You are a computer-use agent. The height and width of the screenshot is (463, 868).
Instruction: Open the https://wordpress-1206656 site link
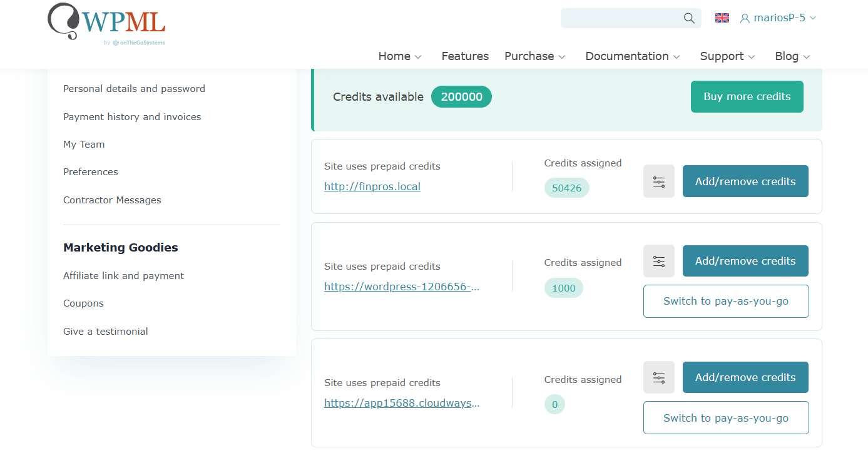pos(402,287)
